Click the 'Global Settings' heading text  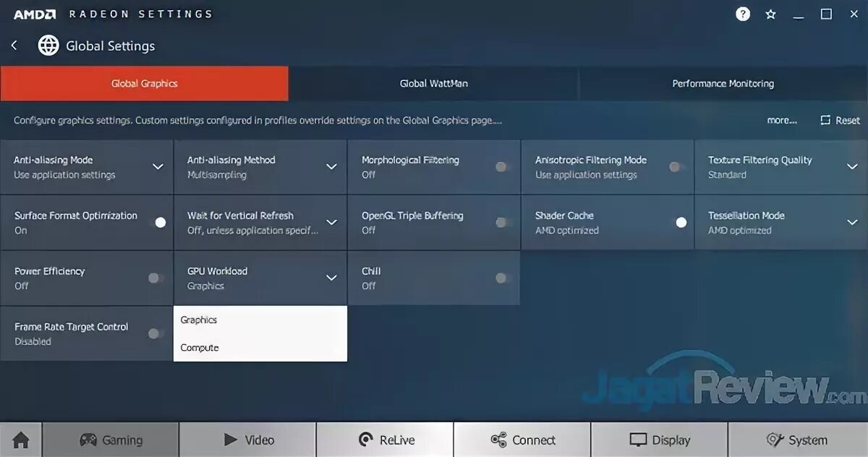(x=111, y=46)
